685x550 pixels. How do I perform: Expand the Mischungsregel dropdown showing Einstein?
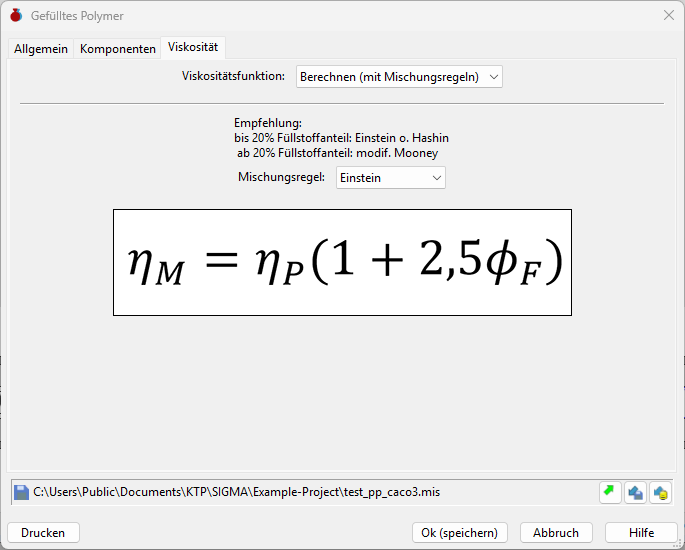click(x=391, y=178)
